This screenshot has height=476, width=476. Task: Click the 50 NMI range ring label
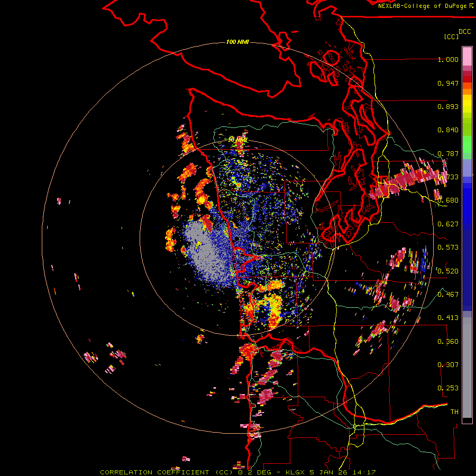[237, 140]
